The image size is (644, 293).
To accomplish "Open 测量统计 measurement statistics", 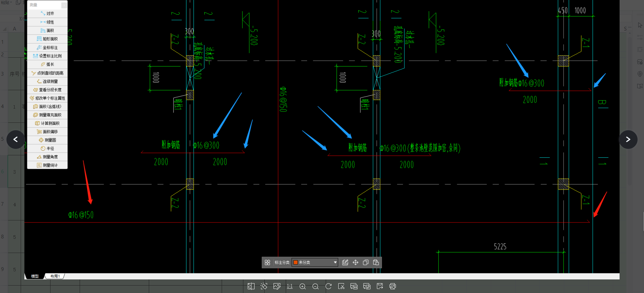I will (47, 165).
